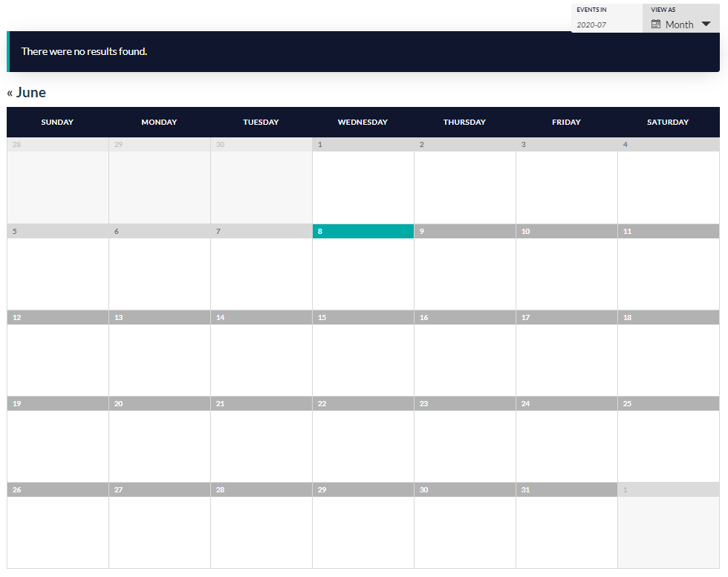Image resolution: width=728 pixels, height=577 pixels.
Task: Select the 'There were no results found.' notice text
Action: [x=84, y=51]
